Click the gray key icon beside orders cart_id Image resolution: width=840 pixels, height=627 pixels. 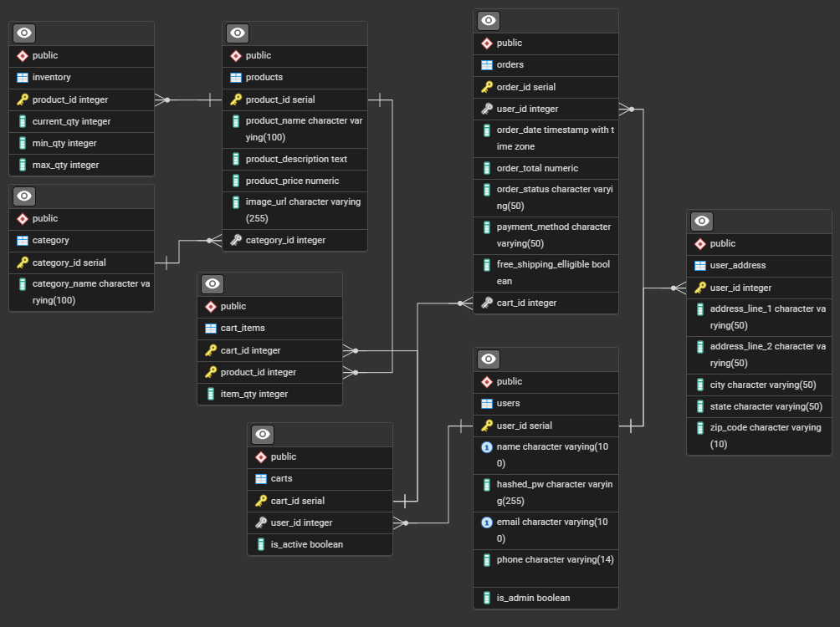coord(487,303)
